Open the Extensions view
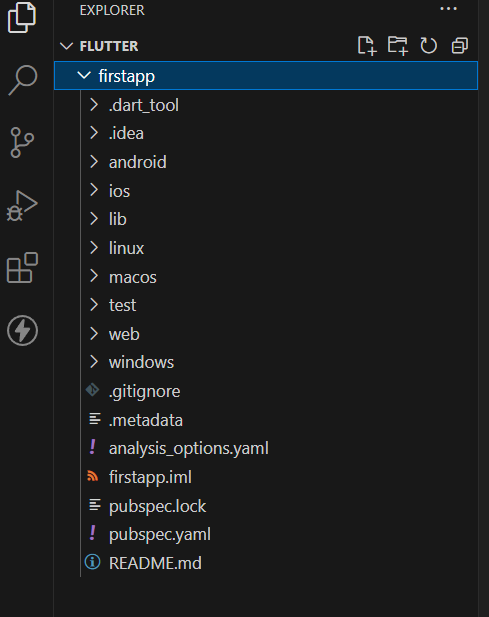The image size is (489, 617). 22,268
